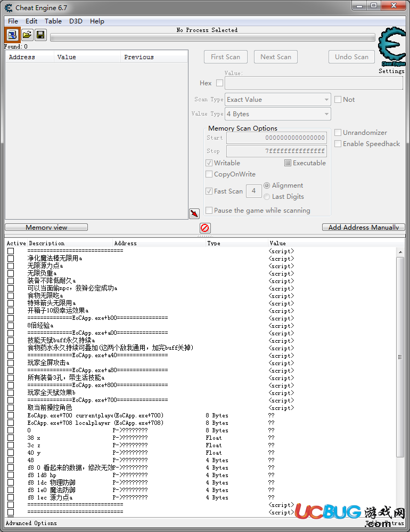This screenshot has width=410, height=532.
Task: Click Add Address Manually
Action: coord(364,227)
